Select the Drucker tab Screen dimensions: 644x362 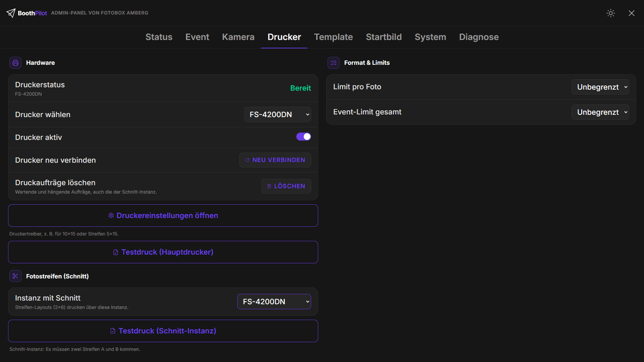point(284,37)
